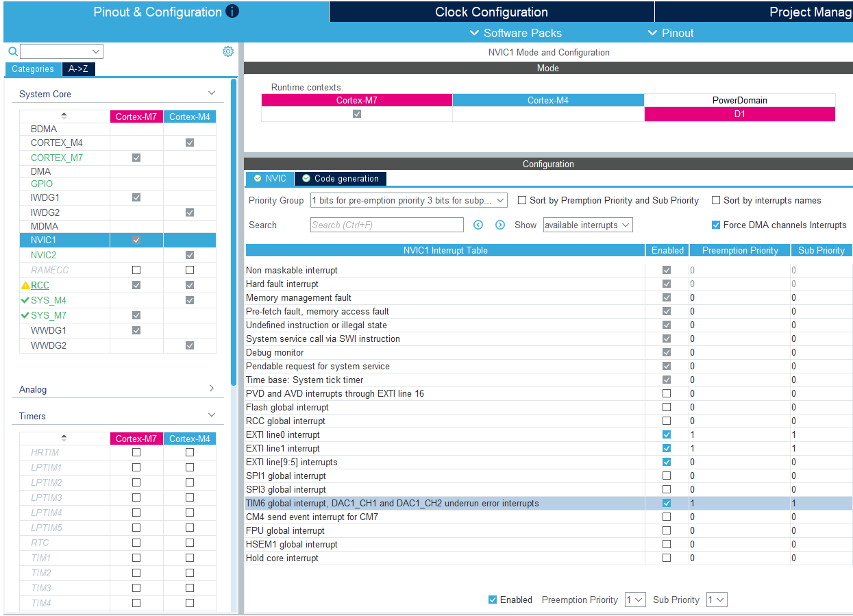Image resolution: width=853 pixels, height=616 pixels.
Task: Select the Pinout & Configuration tab
Action: tap(166, 12)
